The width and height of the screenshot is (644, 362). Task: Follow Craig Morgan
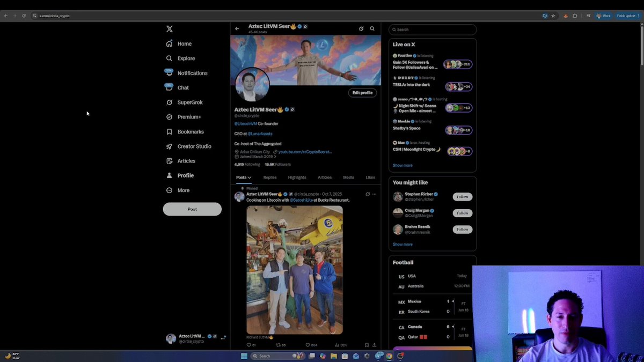coord(463,213)
